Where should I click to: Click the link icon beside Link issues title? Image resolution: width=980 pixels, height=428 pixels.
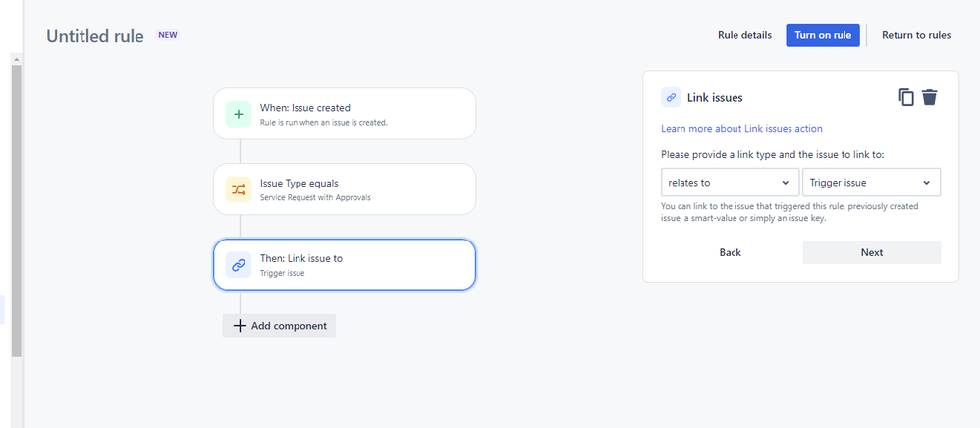[671, 97]
